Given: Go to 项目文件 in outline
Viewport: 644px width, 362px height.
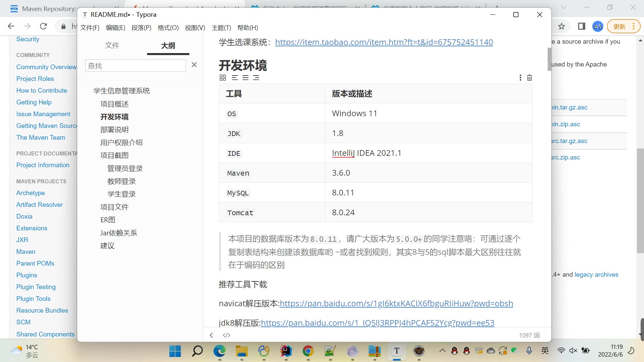Looking at the screenshot, I should pyautogui.click(x=114, y=207).
